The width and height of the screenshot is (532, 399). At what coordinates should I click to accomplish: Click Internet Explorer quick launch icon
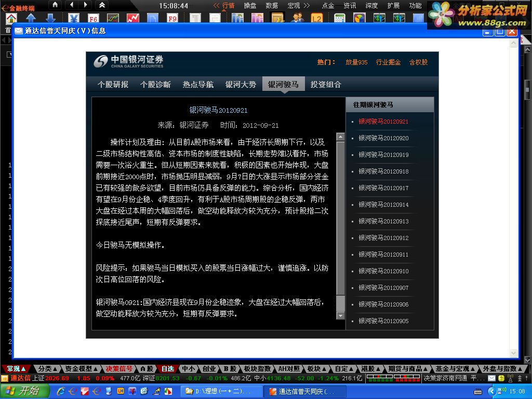click(61, 391)
